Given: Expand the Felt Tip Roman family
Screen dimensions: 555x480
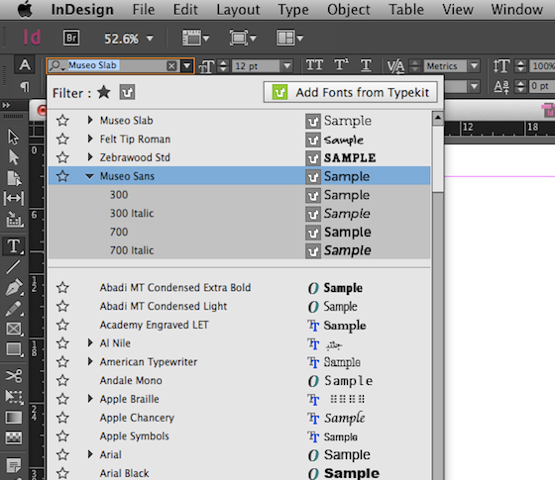Looking at the screenshot, I should tap(90, 139).
